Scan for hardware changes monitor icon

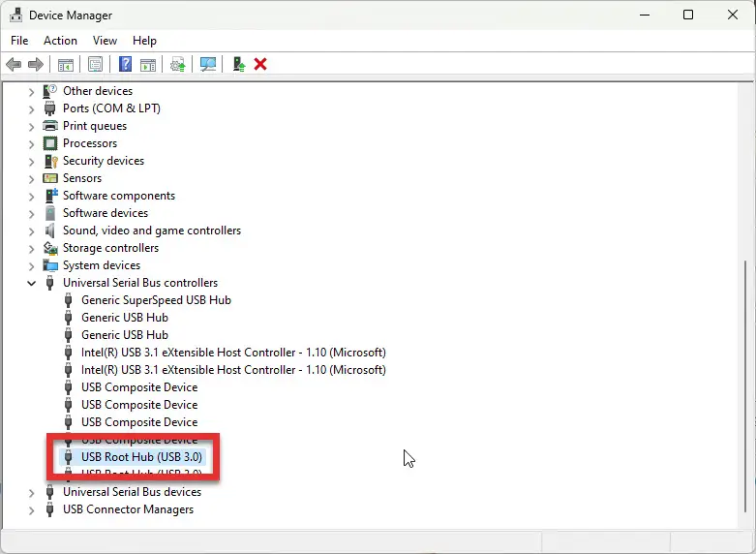click(x=208, y=64)
